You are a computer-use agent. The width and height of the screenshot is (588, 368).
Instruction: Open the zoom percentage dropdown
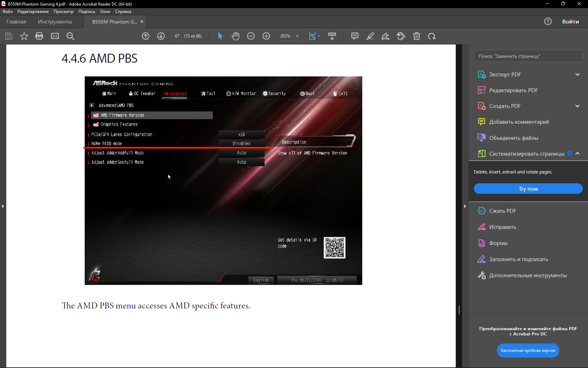point(297,36)
